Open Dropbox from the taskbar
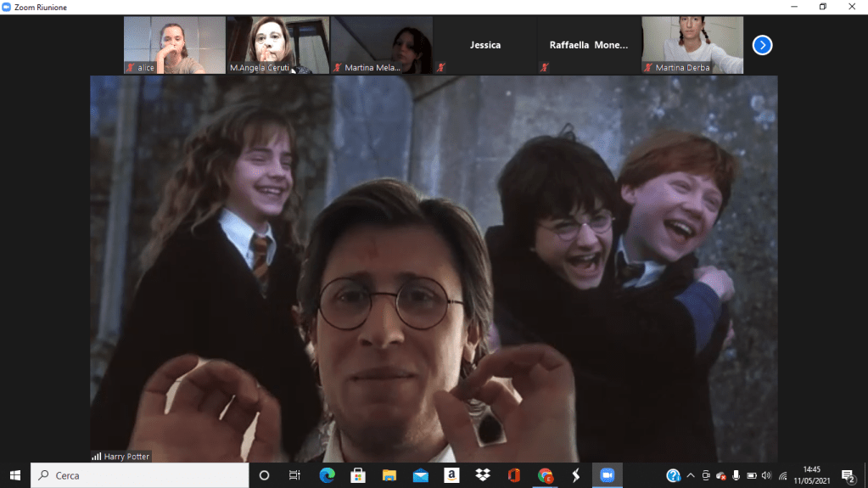Screen dimensions: 868x488 click(483, 475)
